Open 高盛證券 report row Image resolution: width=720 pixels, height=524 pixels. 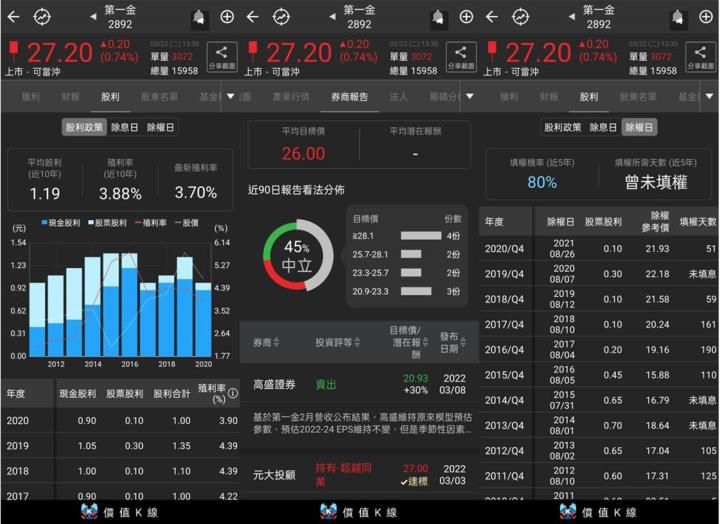pyautogui.click(x=359, y=384)
